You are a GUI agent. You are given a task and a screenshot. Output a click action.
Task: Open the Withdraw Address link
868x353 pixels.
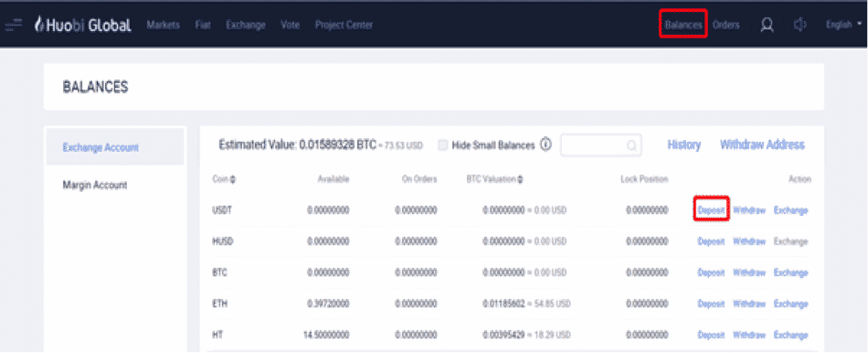tap(762, 145)
